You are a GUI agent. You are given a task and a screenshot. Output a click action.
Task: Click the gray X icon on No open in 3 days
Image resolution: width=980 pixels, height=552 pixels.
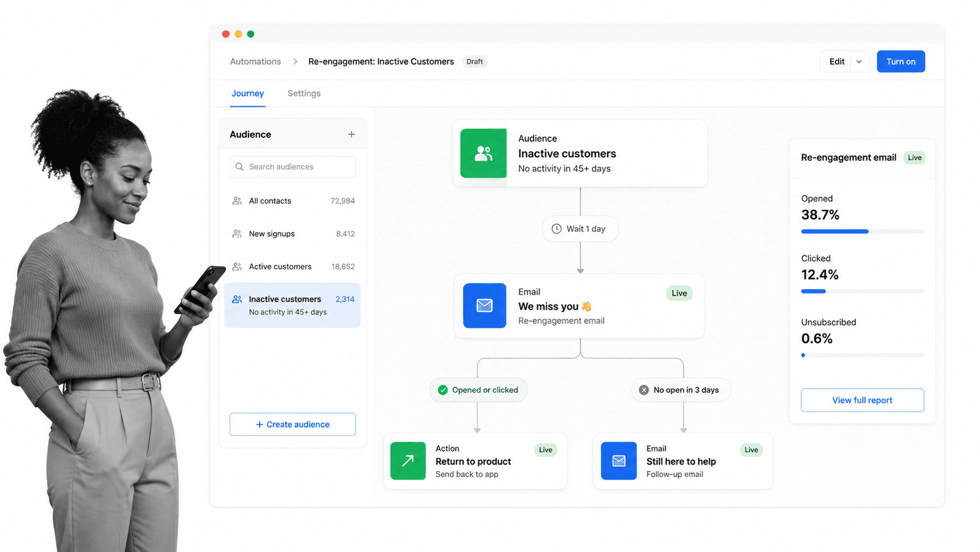pos(644,390)
